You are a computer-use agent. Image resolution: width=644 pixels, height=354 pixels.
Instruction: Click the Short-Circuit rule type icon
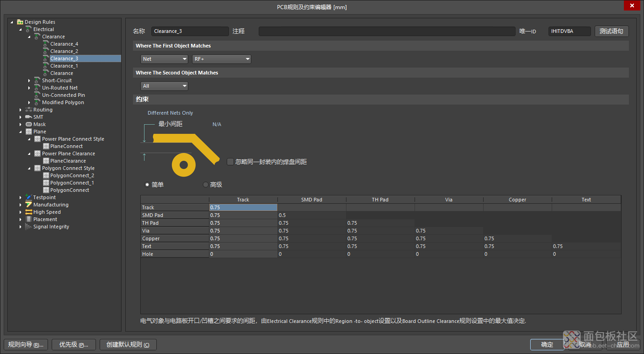37,80
